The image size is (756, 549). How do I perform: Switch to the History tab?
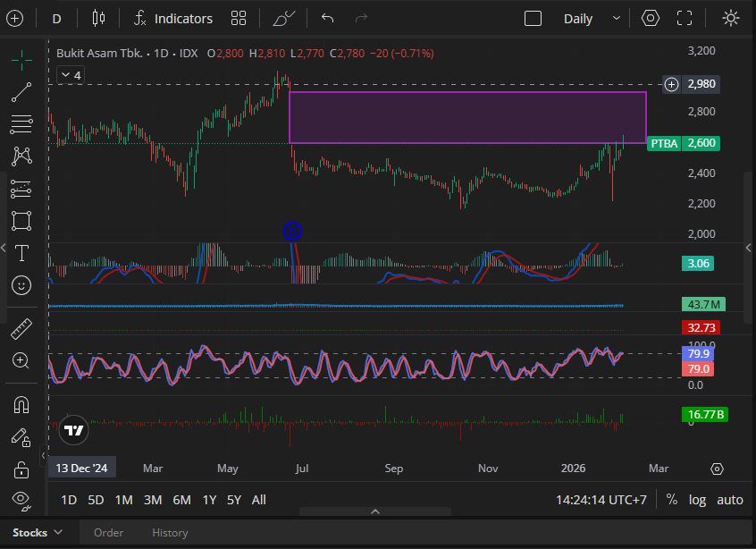(170, 532)
